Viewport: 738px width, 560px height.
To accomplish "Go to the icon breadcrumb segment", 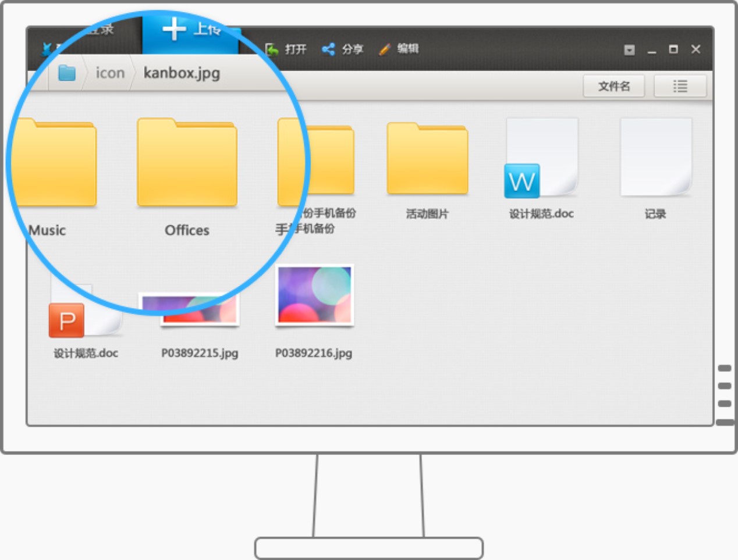I will pos(110,73).
